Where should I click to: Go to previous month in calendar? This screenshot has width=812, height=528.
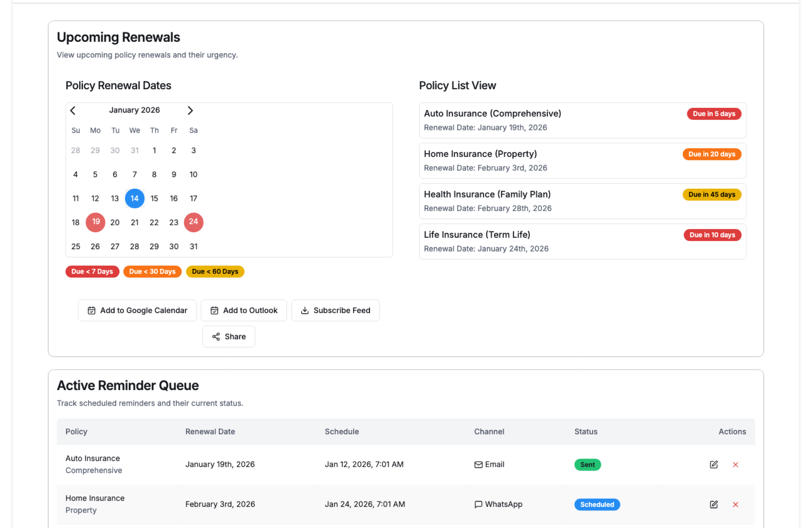[x=73, y=110]
